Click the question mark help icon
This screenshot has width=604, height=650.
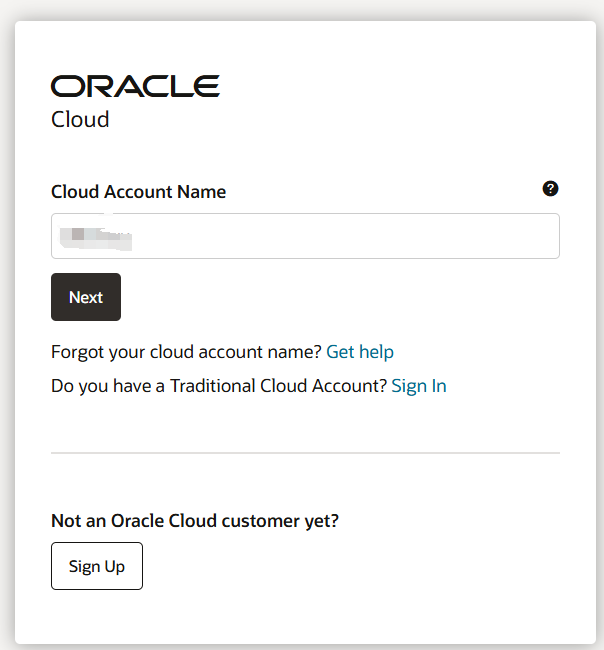pos(550,189)
